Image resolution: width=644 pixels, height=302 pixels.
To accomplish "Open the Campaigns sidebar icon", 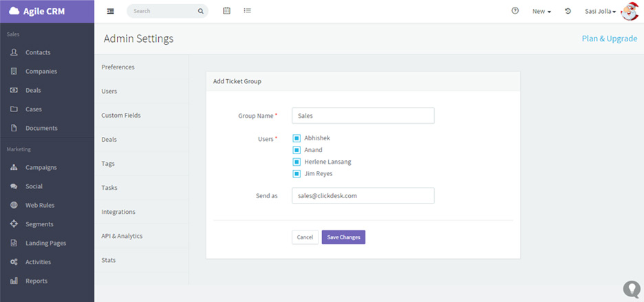I will [14, 167].
